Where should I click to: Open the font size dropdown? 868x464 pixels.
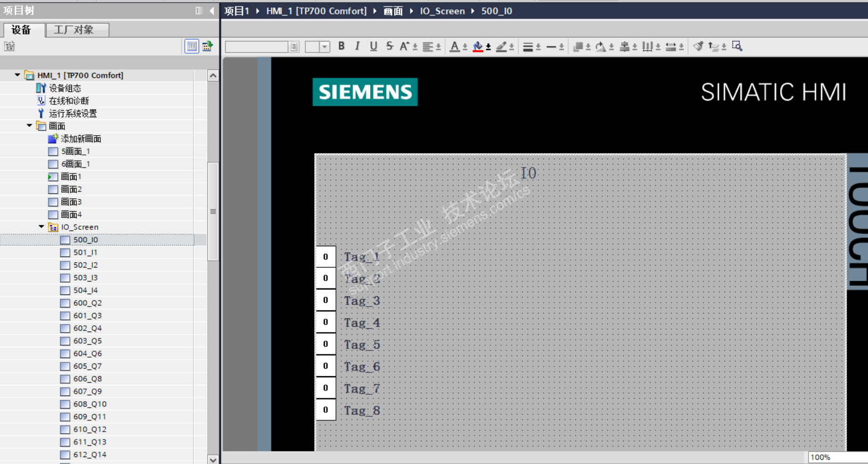point(325,47)
